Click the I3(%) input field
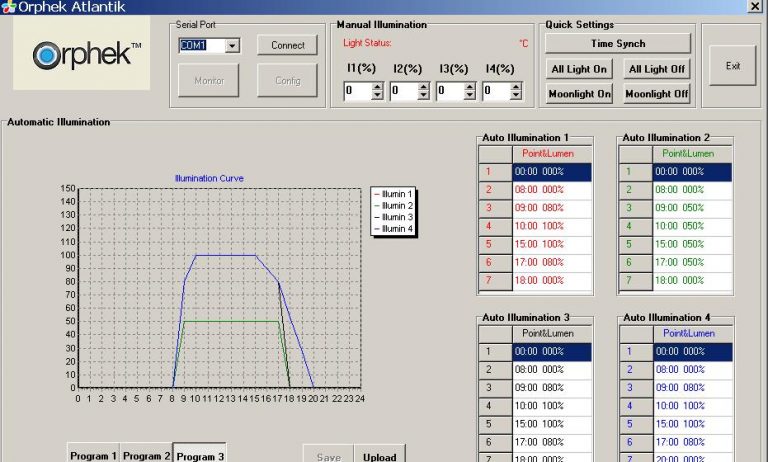 coord(449,92)
